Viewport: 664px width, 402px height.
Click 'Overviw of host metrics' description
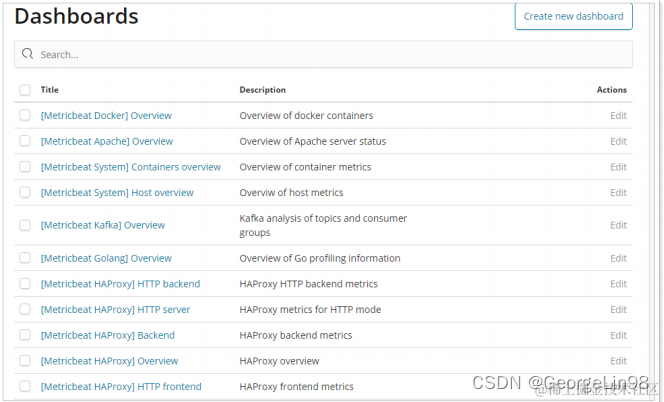click(291, 193)
